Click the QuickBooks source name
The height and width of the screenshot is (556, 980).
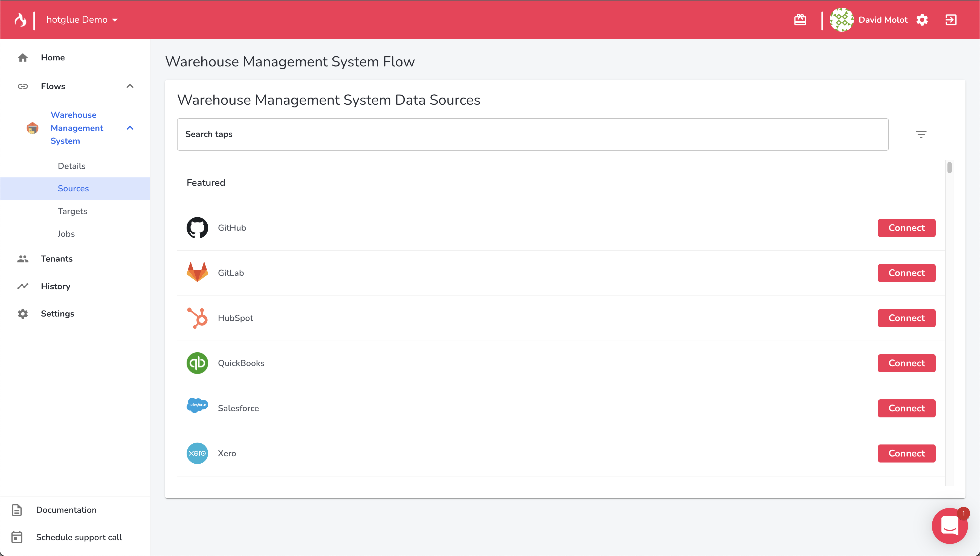241,363
